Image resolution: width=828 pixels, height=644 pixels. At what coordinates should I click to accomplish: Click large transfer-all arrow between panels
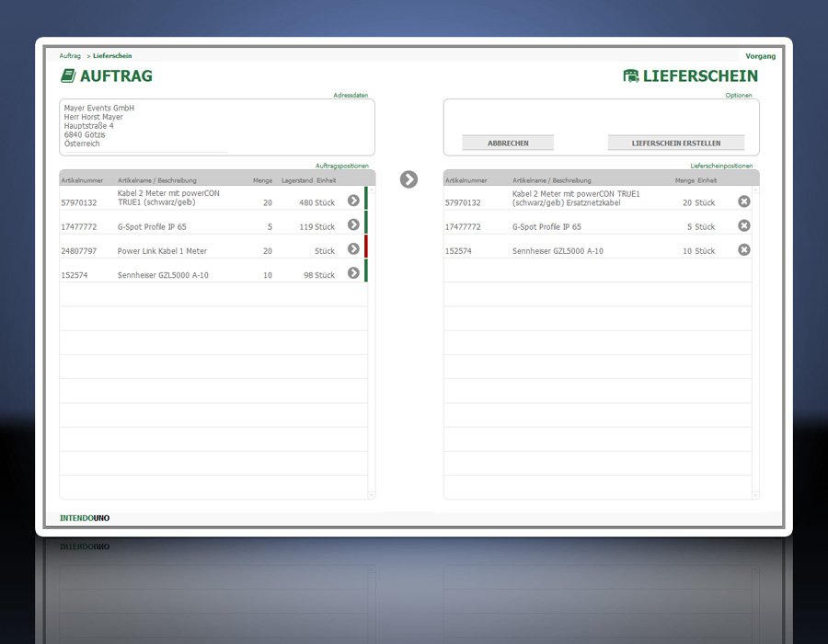(408, 179)
